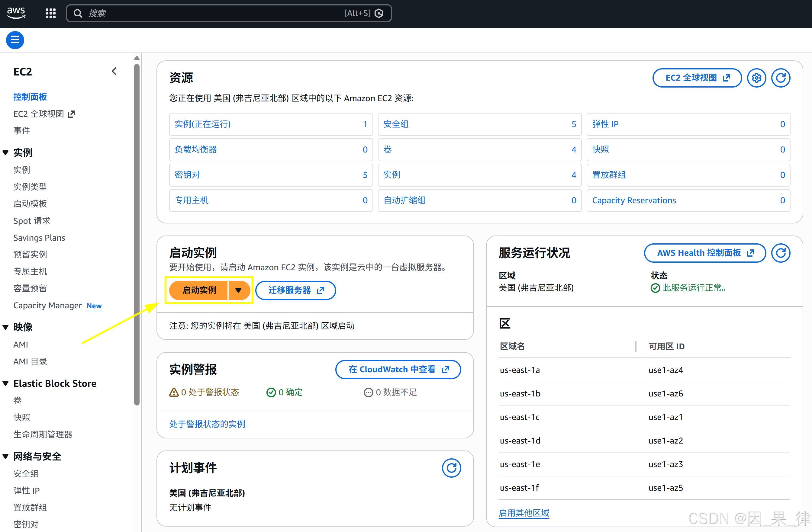
Task: Open resources settings gear icon
Action: coord(756,78)
